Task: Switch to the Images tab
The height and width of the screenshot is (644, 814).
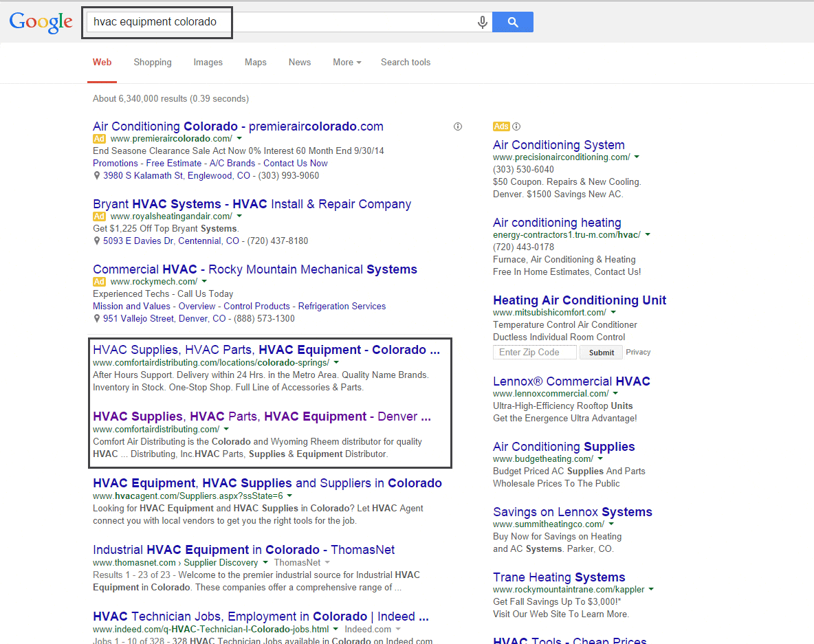Action: tap(208, 63)
